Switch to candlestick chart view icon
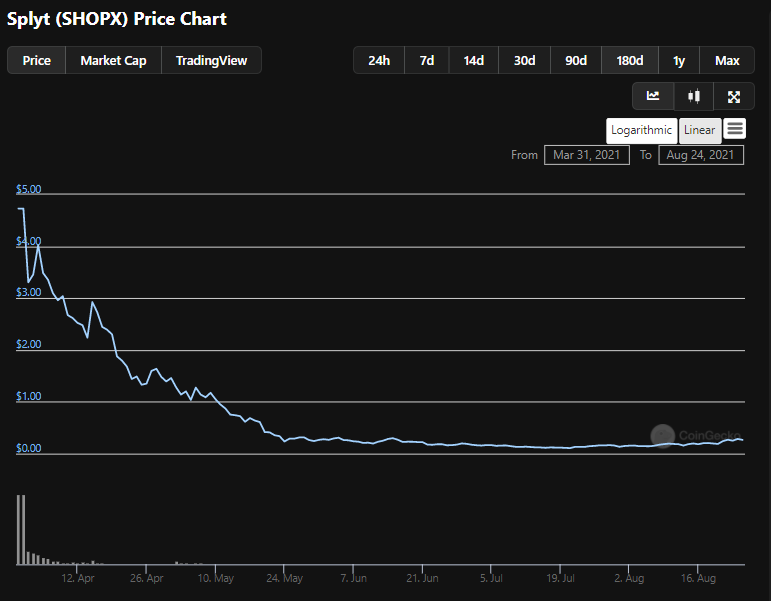The width and height of the screenshot is (771, 601). tap(694, 96)
